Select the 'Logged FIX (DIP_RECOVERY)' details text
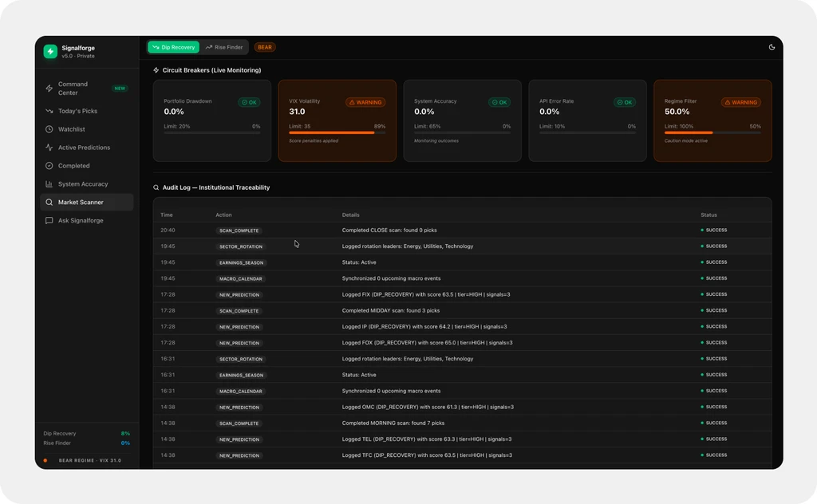This screenshot has height=504, width=817. pos(426,294)
